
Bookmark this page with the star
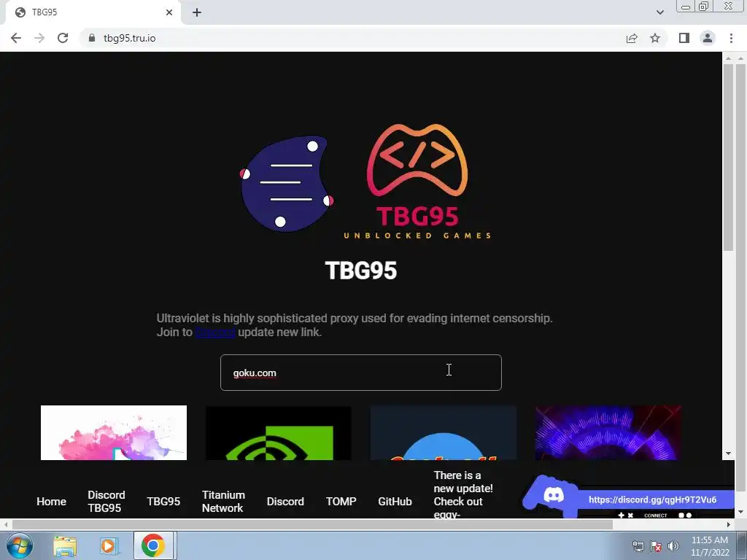pos(655,38)
